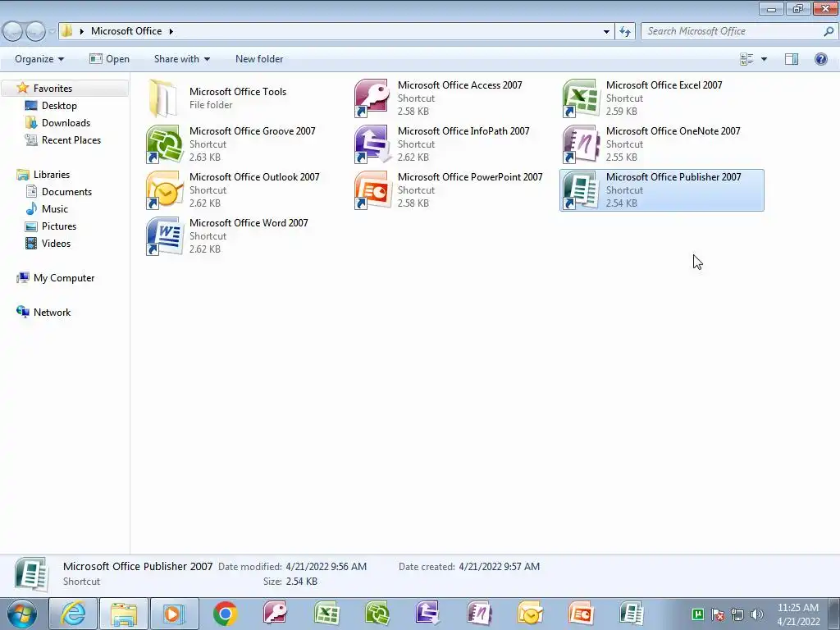Open Desktop in the navigation pane

tap(59, 106)
